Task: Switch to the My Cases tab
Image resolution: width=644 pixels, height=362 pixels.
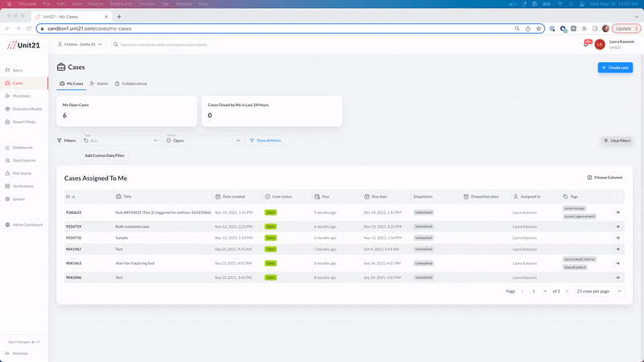Action: [x=71, y=84]
